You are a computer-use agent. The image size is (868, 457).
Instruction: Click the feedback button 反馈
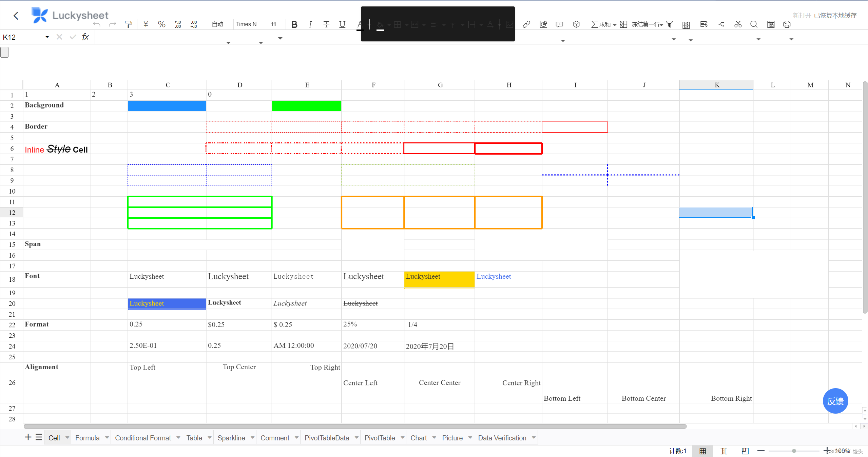[x=836, y=401]
